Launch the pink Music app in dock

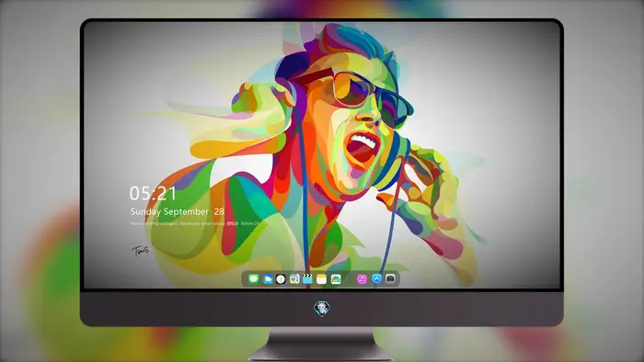(362, 279)
